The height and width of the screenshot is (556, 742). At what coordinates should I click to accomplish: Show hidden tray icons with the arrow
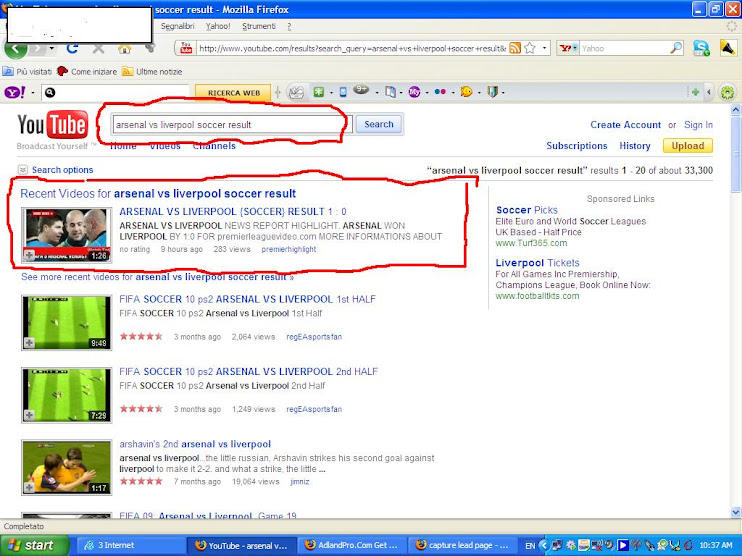[x=544, y=546]
